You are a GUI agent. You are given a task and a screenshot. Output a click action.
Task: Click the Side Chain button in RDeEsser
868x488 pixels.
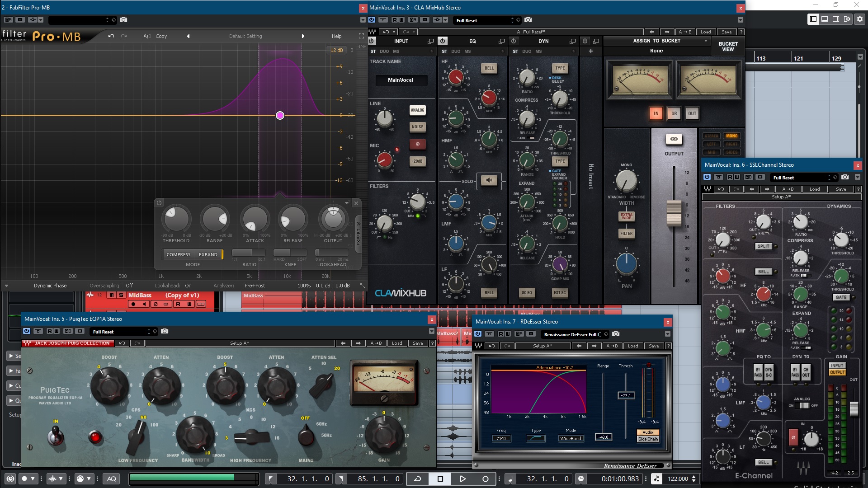648,439
